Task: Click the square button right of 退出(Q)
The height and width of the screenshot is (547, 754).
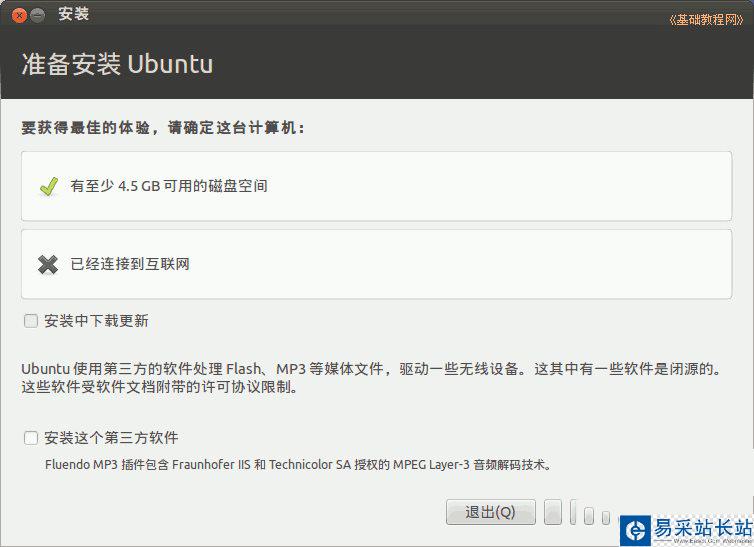Action: pos(553,513)
